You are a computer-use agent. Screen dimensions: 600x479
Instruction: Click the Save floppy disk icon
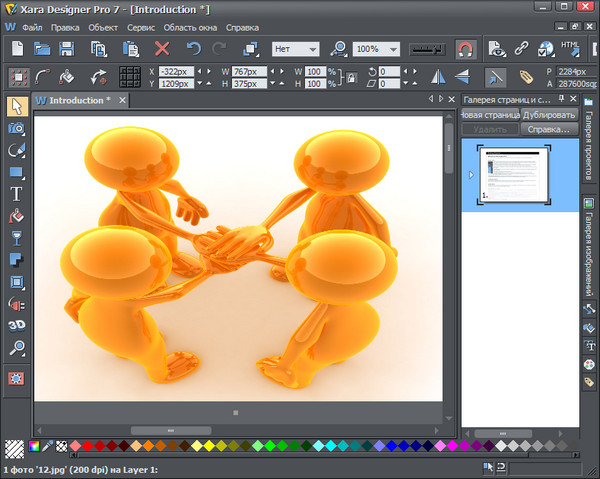tap(67, 48)
